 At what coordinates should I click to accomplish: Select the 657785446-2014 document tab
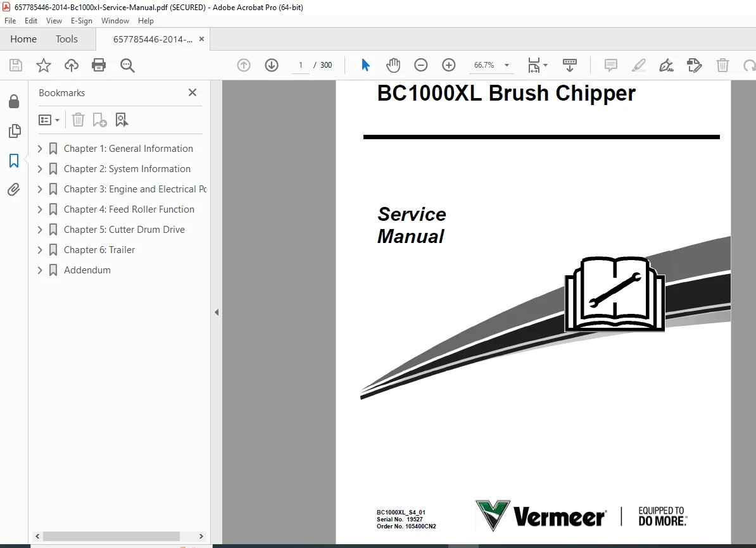153,39
